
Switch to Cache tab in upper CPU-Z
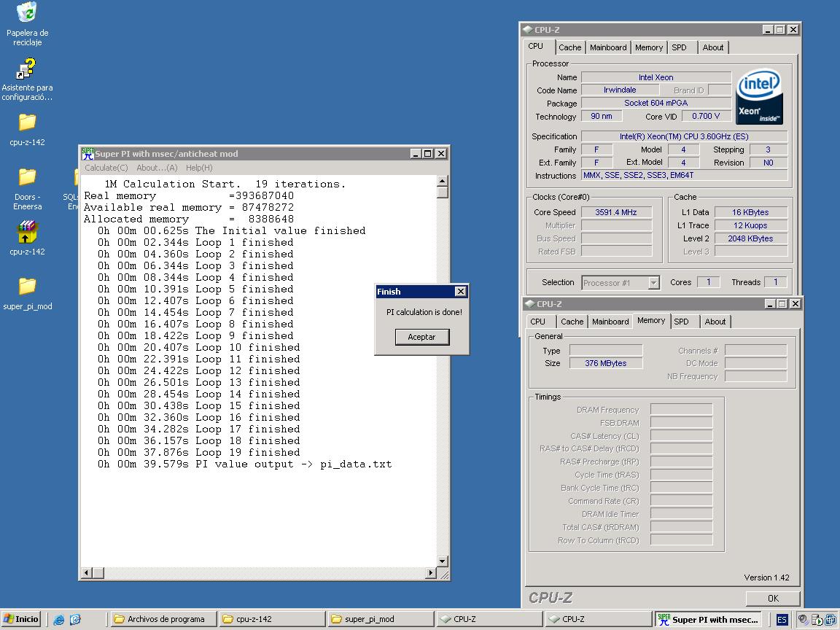570,47
